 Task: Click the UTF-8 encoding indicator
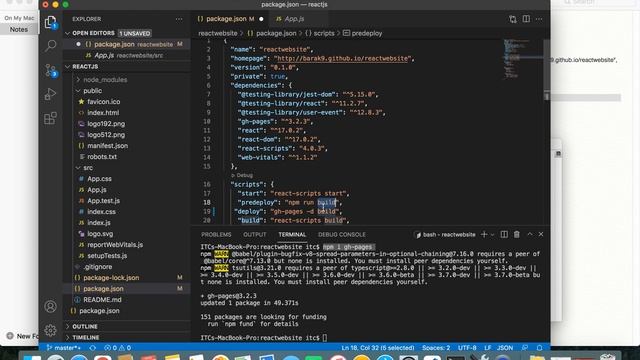(467, 348)
